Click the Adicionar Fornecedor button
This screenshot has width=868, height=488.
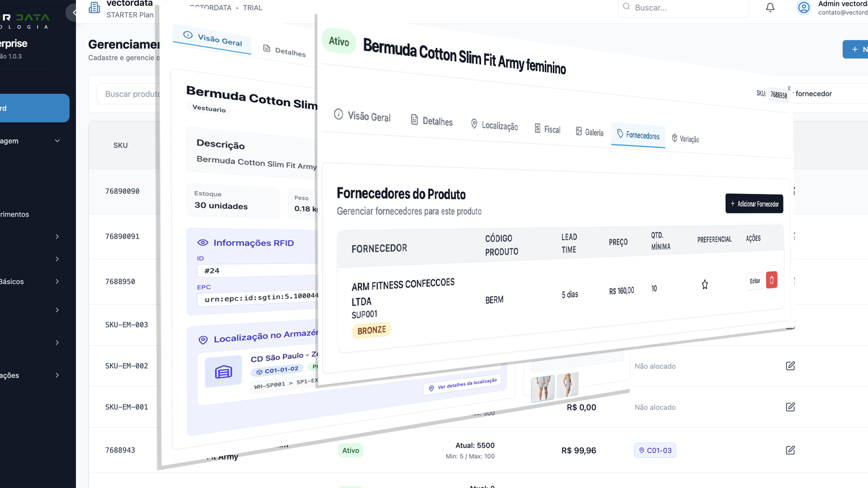pos(754,204)
